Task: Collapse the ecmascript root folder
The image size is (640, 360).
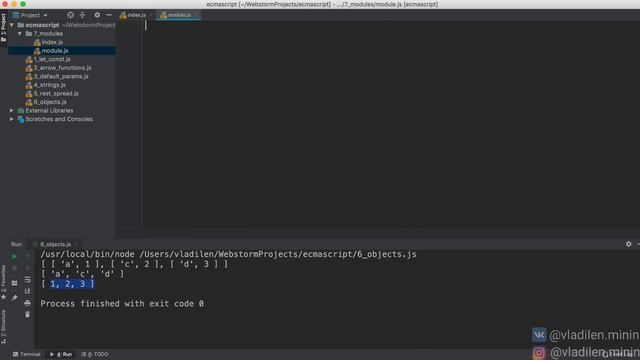Action: (x=12, y=25)
